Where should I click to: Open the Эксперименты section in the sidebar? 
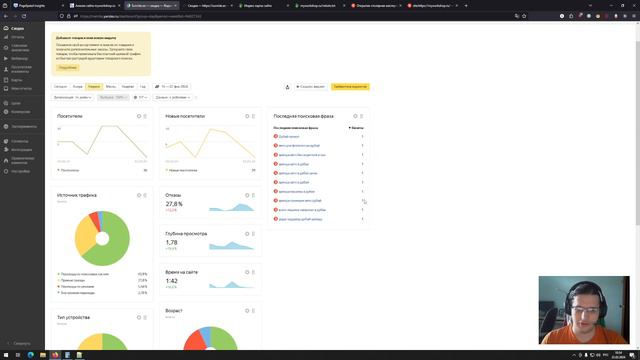coord(24,127)
